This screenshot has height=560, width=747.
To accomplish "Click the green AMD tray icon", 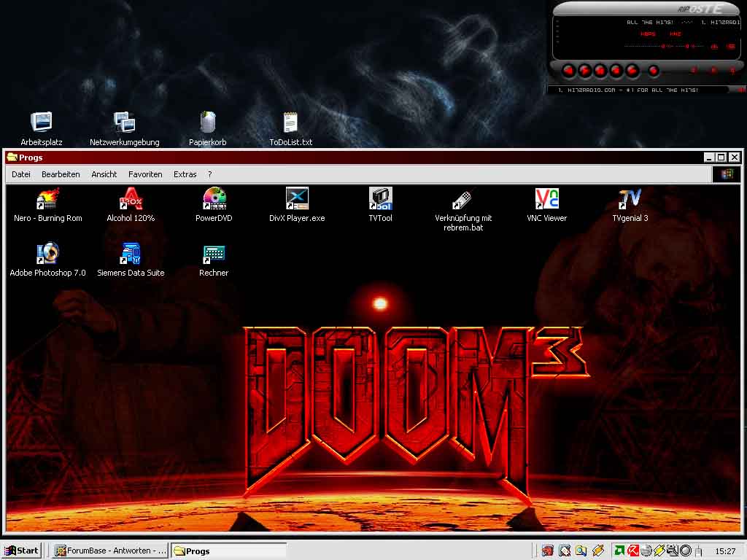I will pos(619,551).
